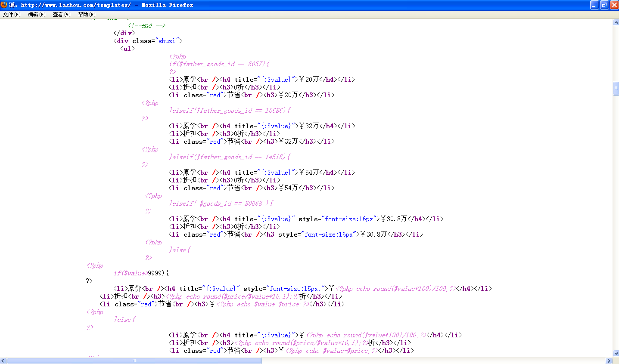Click vertical scrollbar up arrow
The height and width of the screenshot is (364, 619).
[616, 22]
